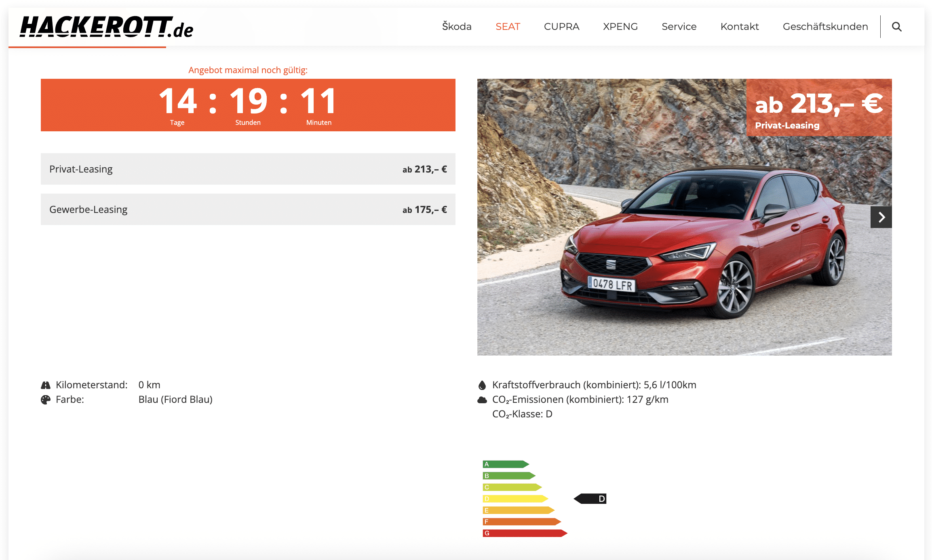Open the Škoda menu
Image resolution: width=932 pixels, height=560 pixels.
pyautogui.click(x=457, y=27)
